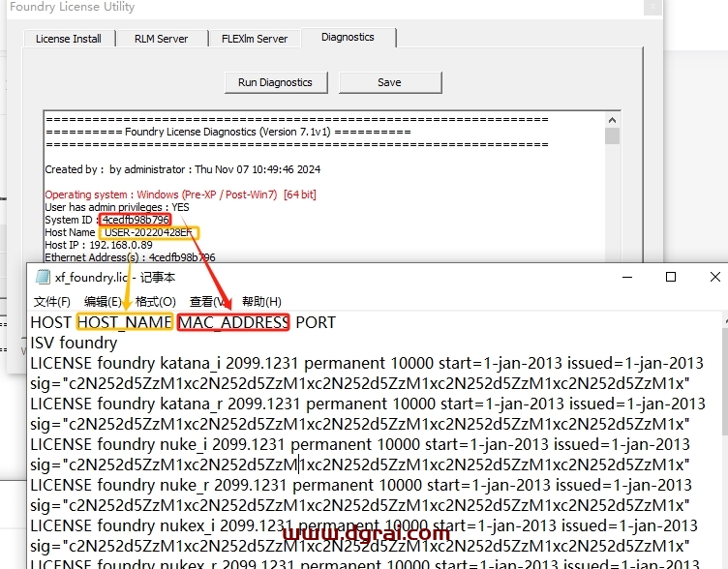This screenshot has height=569, width=728.
Task: Click the System ID value 4cedfb98b796
Action: pyautogui.click(x=136, y=220)
